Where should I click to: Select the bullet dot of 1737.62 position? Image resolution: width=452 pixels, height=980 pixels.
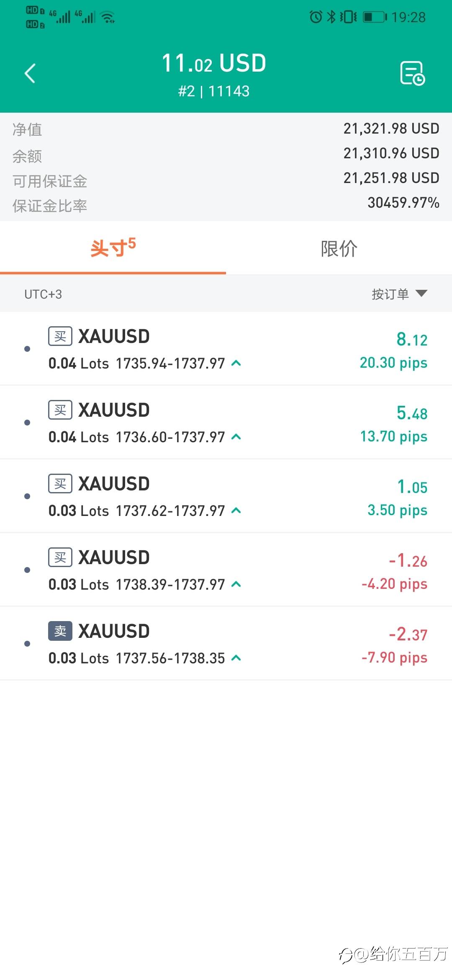pyautogui.click(x=27, y=496)
